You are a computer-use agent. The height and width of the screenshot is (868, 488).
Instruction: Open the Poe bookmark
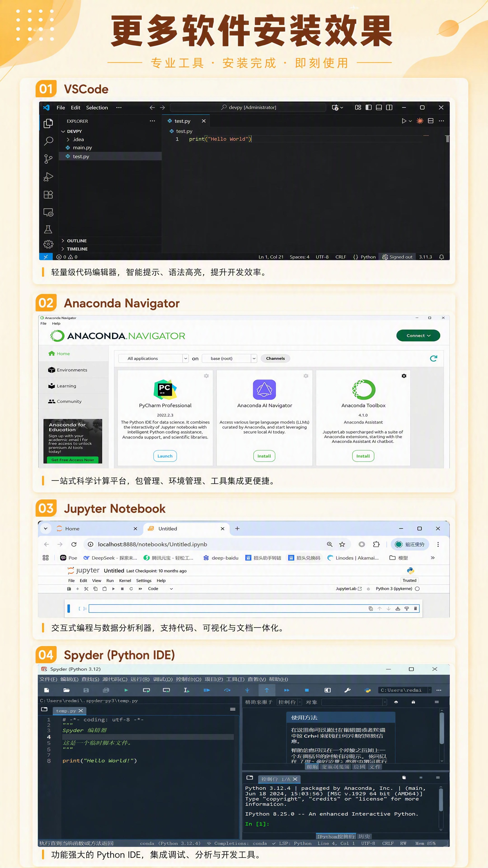[x=68, y=558]
